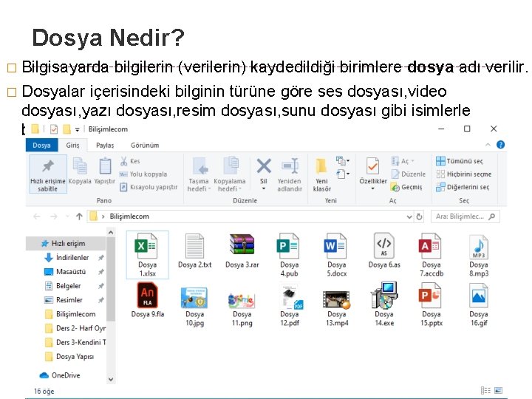
Task: Open Bilişimlecom folder in sidebar
Action: click(x=75, y=314)
